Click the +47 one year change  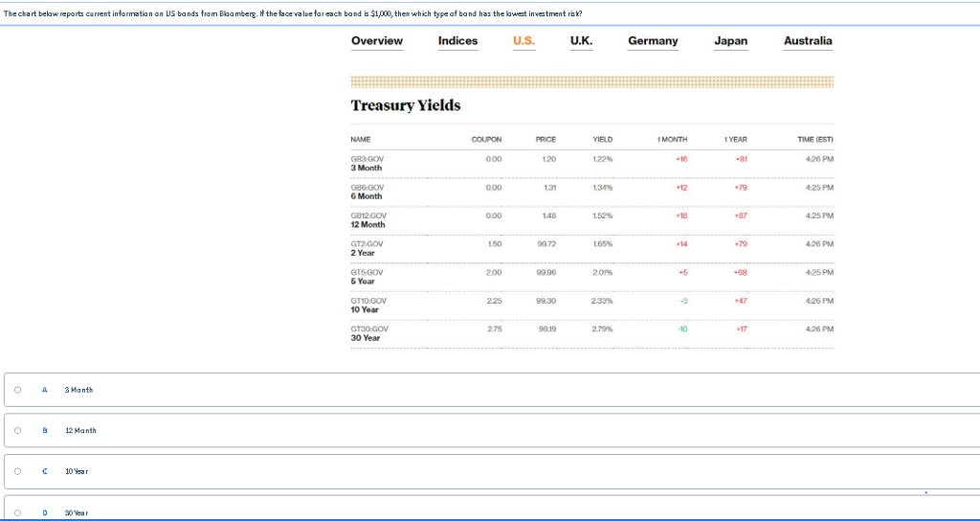point(742,301)
